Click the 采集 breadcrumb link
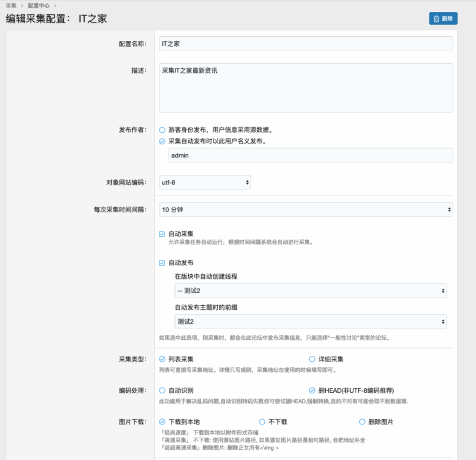476x460 pixels. pyautogui.click(x=11, y=5)
